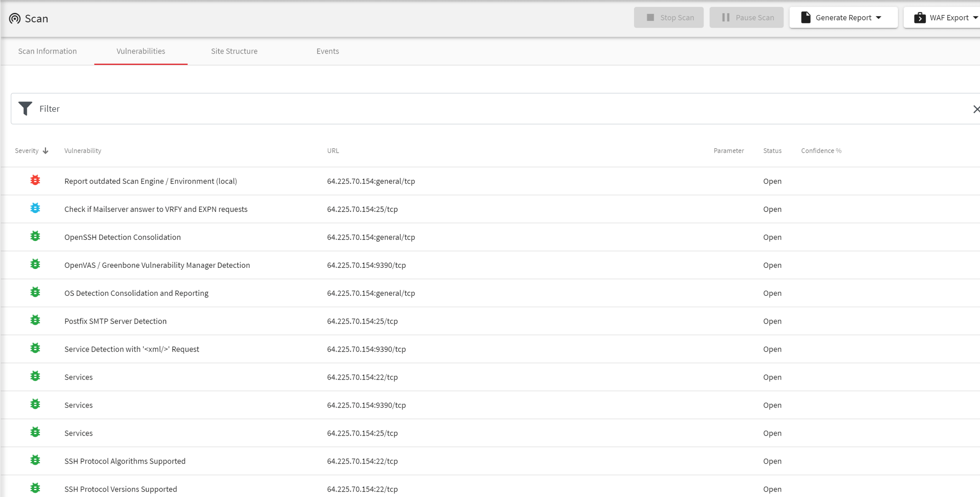
Task: Select the Vulnerabilities tab
Action: point(141,51)
